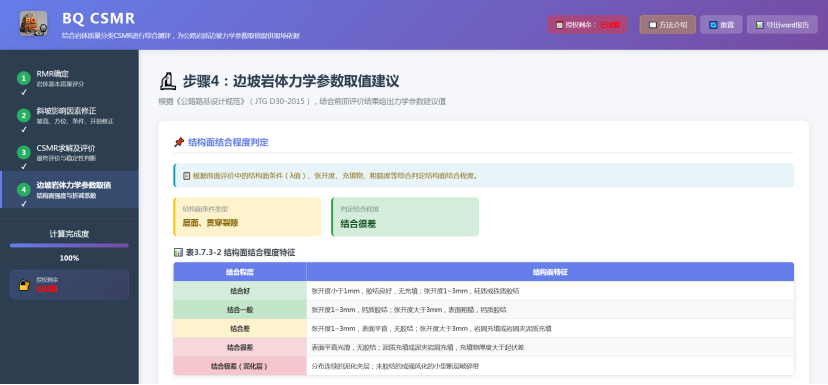Viewport: 828px width, 385px height.
Task: Click the calendar icon beside 授权剩余 in header
Action: coord(559,24)
